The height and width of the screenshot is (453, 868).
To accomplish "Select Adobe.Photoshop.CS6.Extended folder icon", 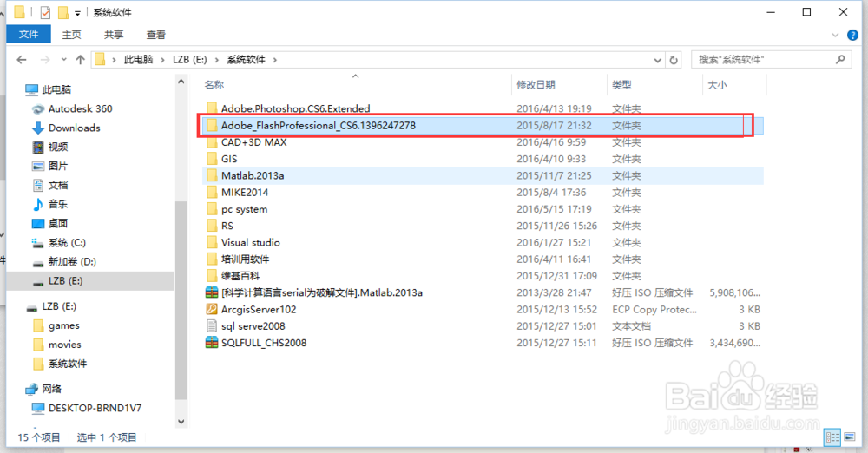I will point(212,108).
